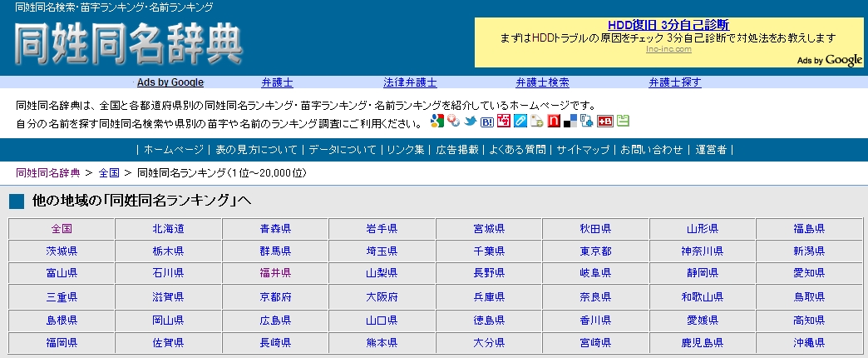The image size is (868, 358).
Task: Click the red 'n' bookmark icon
Action: 554,121
